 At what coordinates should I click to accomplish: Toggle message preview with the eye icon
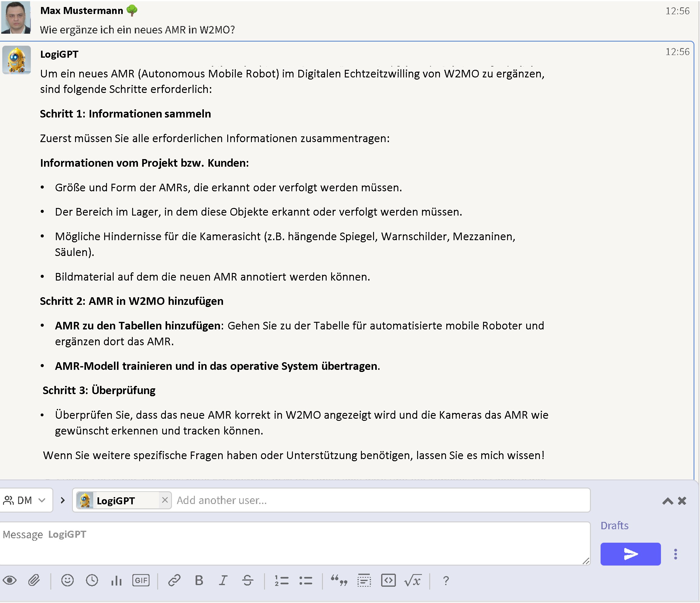point(9,580)
